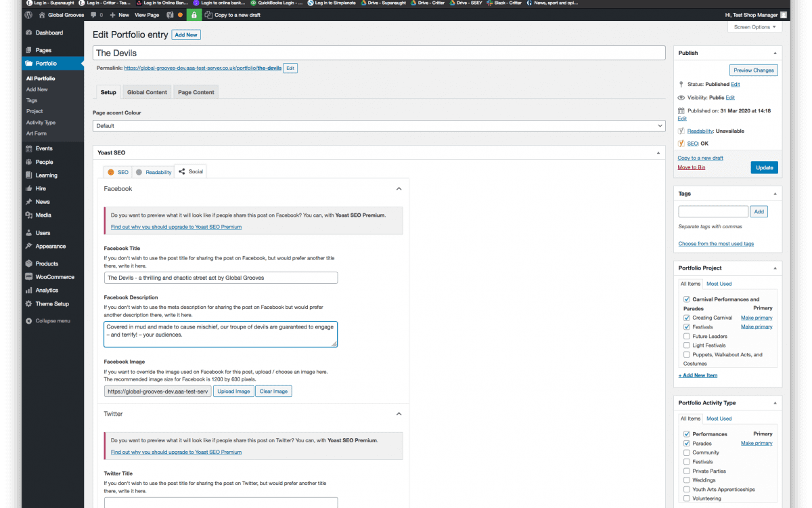Open the Hire icon in the sidebar

pos(28,188)
